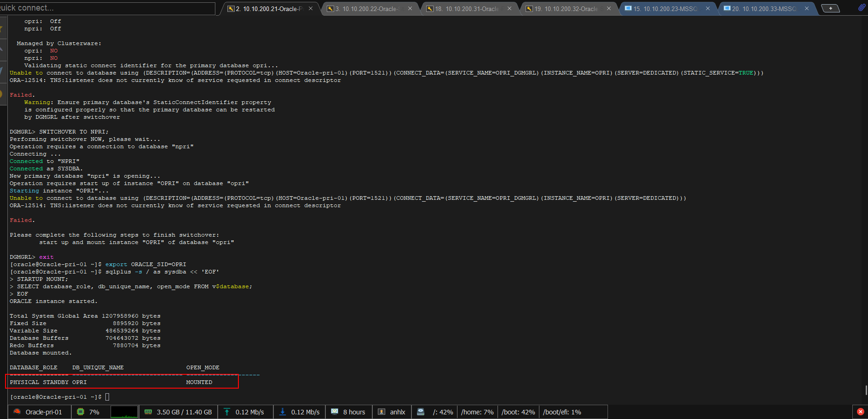Click the Database mounted. message
The width and height of the screenshot is (868, 419).
pyautogui.click(x=41, y=353)
